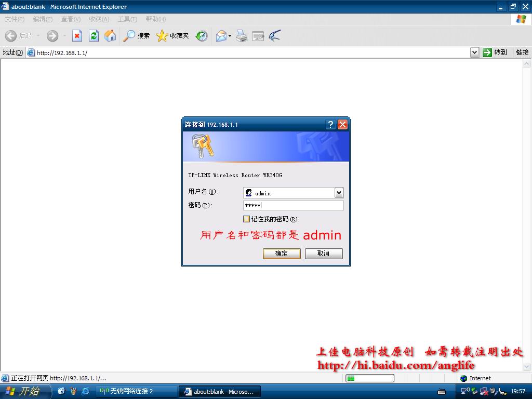Click the vertical scrollbar down arrow
The width and height of the screenshot is (532, 399).
[527, 366]
